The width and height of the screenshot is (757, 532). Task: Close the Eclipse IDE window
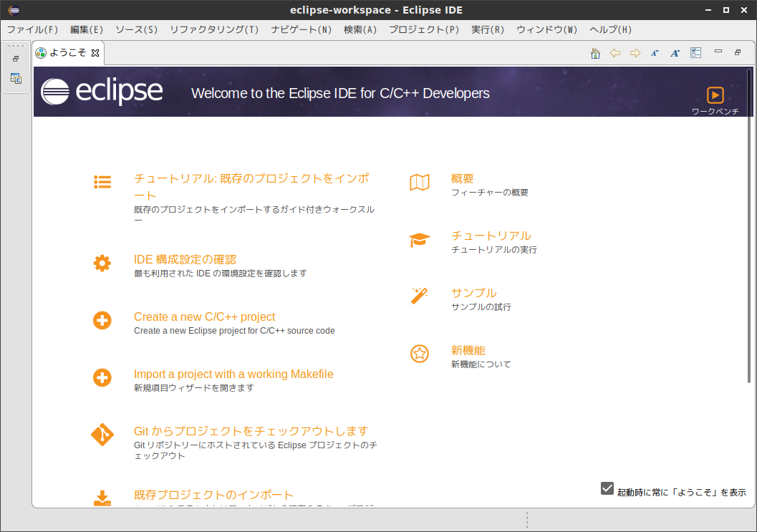[744, 10]
